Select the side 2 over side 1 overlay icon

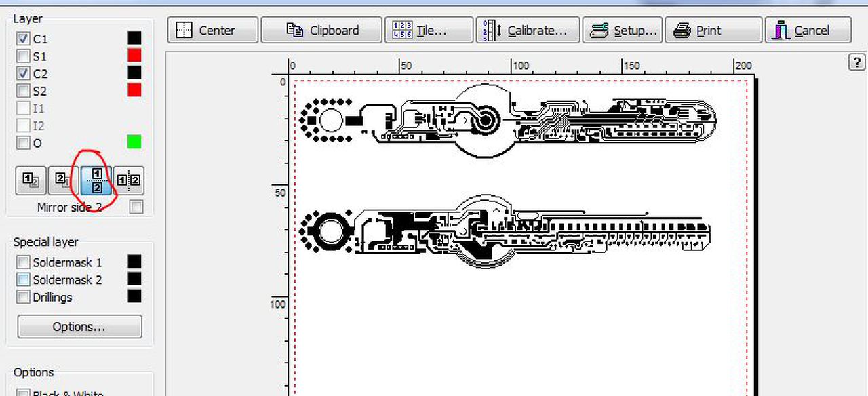[64, 180]
